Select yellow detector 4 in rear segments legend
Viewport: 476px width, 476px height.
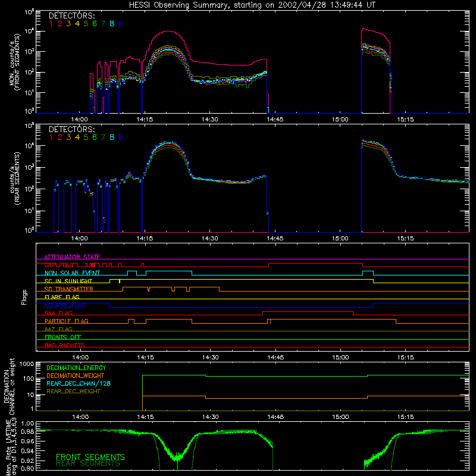tap(77, 137)
